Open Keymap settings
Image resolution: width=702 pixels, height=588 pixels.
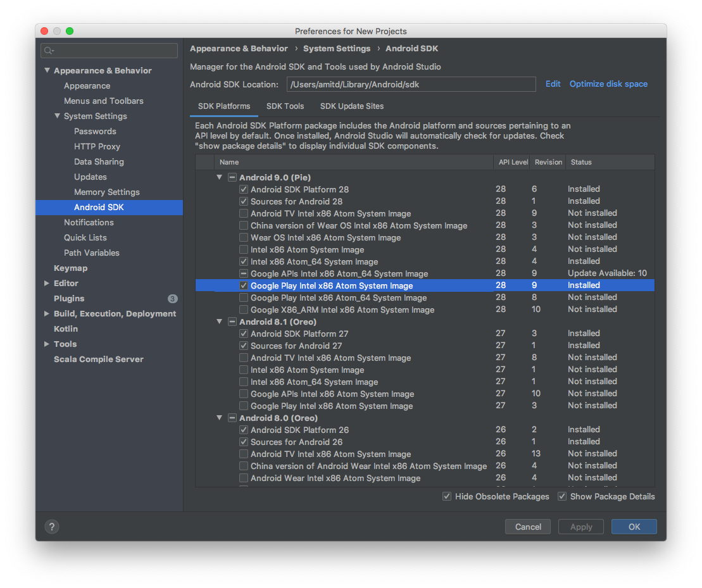[70, 268]
